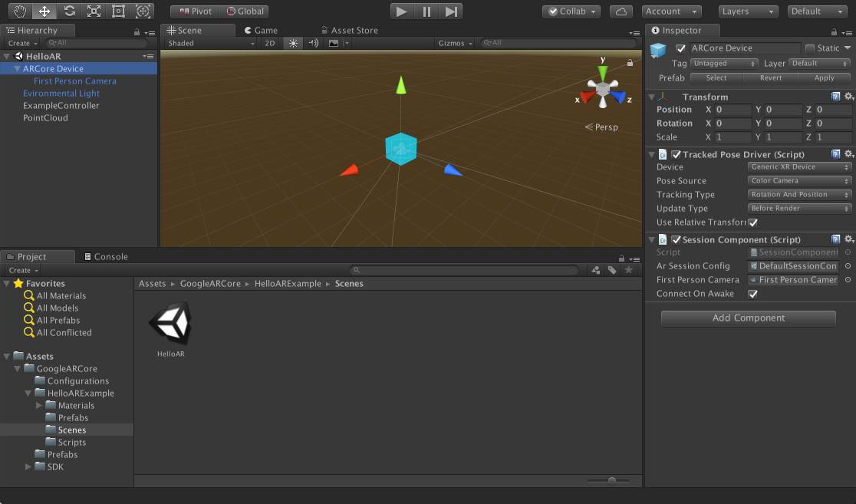Open the Tracking Type dropdown

point(799,195)
